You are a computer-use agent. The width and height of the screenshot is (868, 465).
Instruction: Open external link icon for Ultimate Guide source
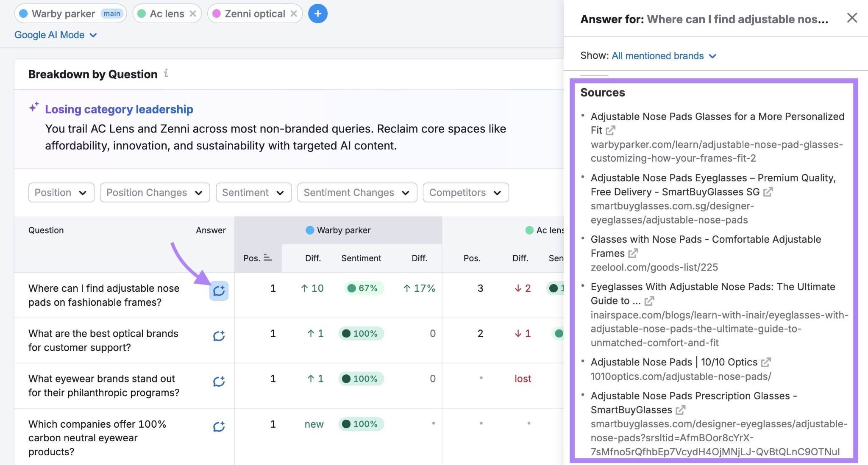point(649,301)
